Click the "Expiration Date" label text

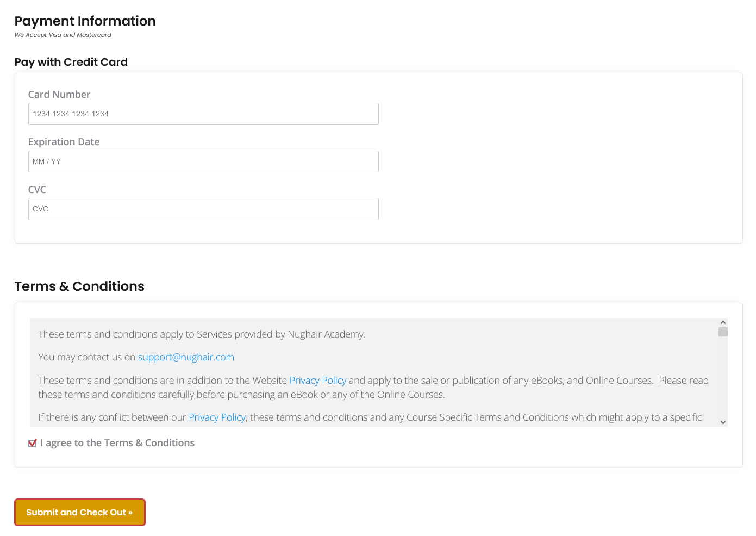(64, 142)
